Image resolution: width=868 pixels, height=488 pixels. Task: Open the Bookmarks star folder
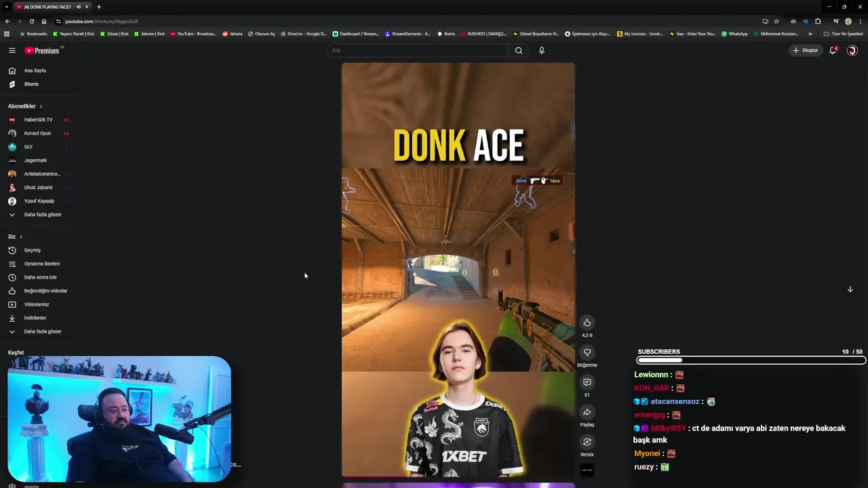pos(34,33)
